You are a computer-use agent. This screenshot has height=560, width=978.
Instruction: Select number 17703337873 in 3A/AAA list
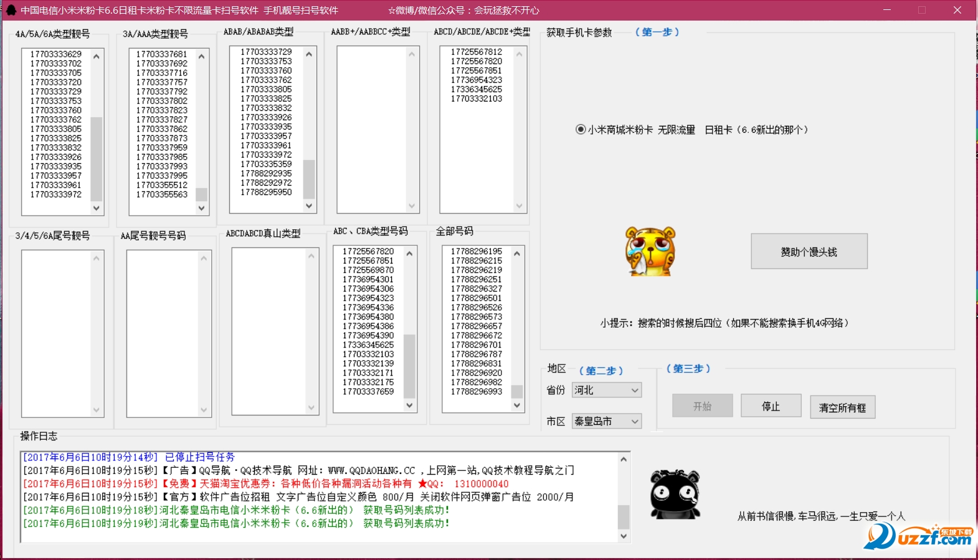click(162, 138)
